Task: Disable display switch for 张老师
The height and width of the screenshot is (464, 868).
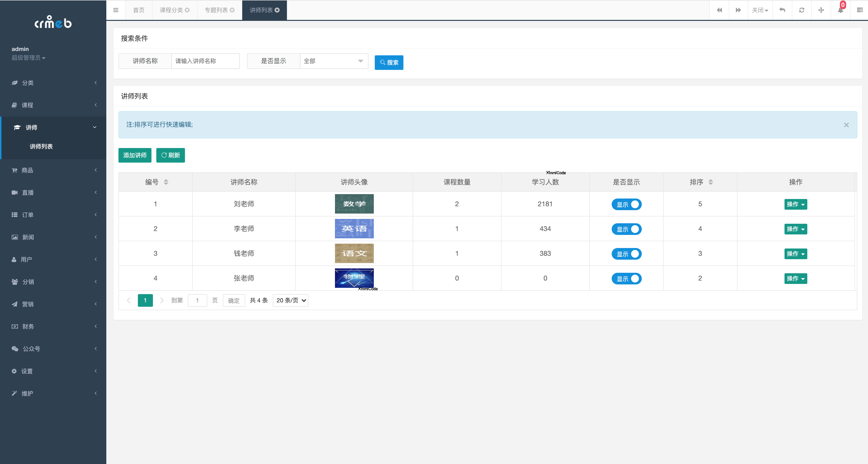Action: tap(626, 279)
